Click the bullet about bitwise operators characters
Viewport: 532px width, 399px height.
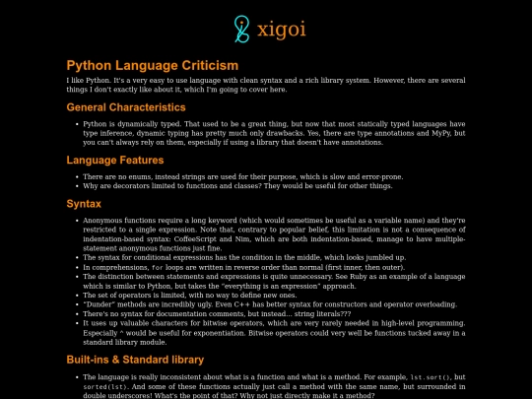pyautogui.click(x=274, y=333)
